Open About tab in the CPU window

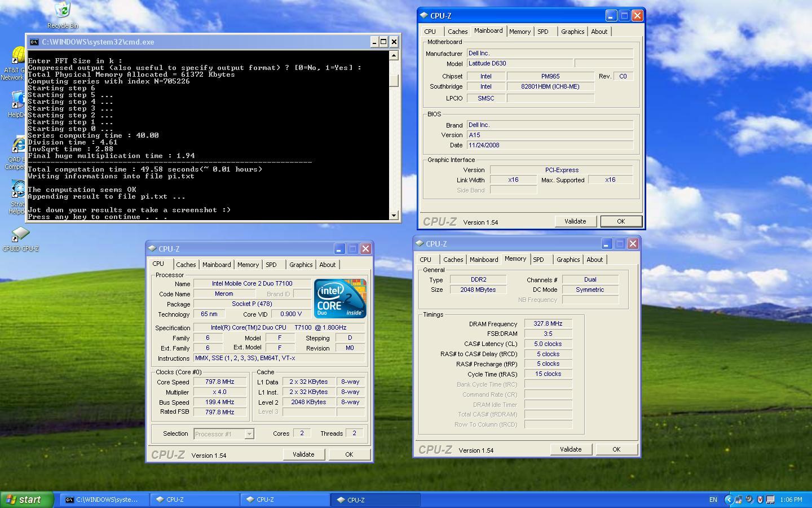click(x=327, y=265)
